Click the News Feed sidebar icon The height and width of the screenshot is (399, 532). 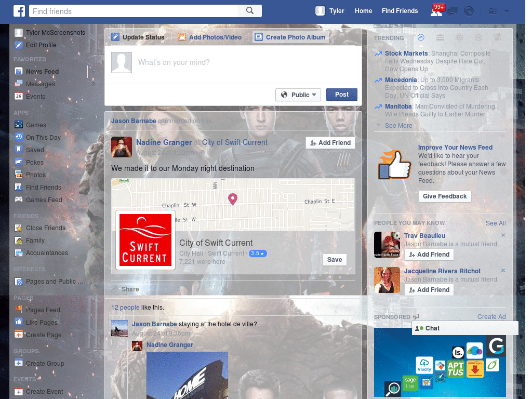(x=19, y=71)
